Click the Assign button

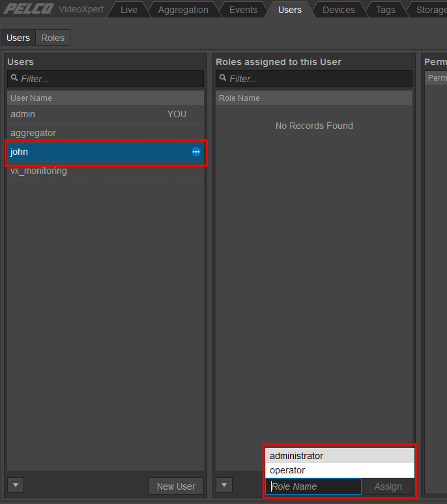pos(388,486)
